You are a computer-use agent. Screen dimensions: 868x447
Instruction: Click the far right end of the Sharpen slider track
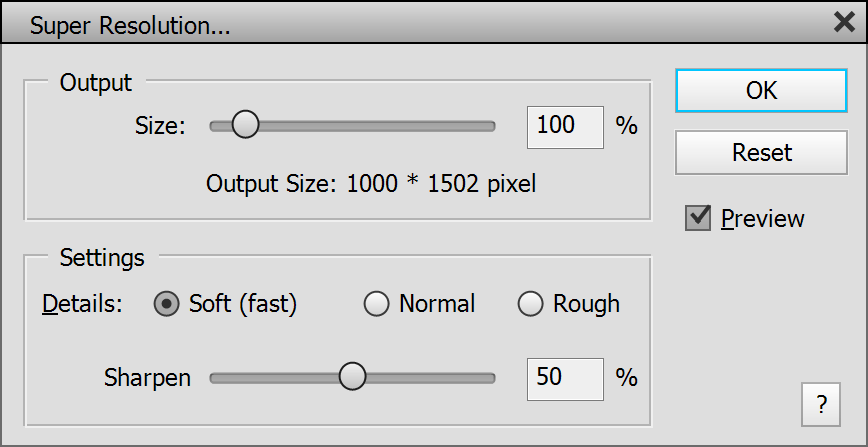(x=491, y=377)
